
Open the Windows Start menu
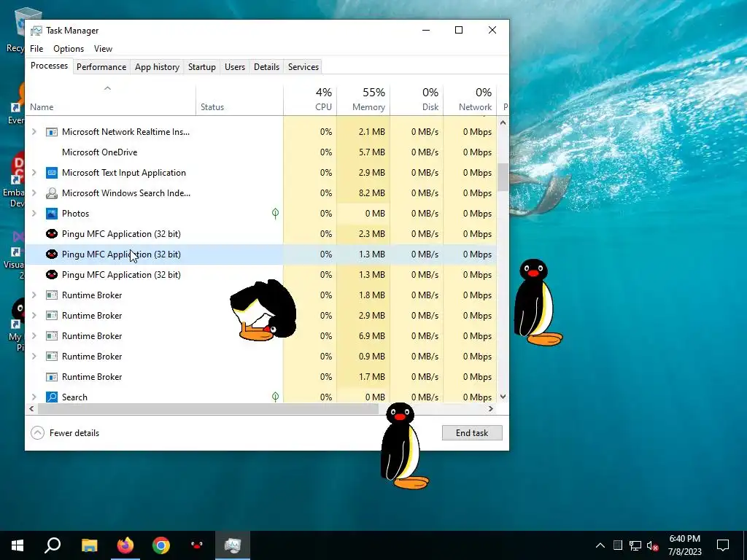click(x=18, y=545)
